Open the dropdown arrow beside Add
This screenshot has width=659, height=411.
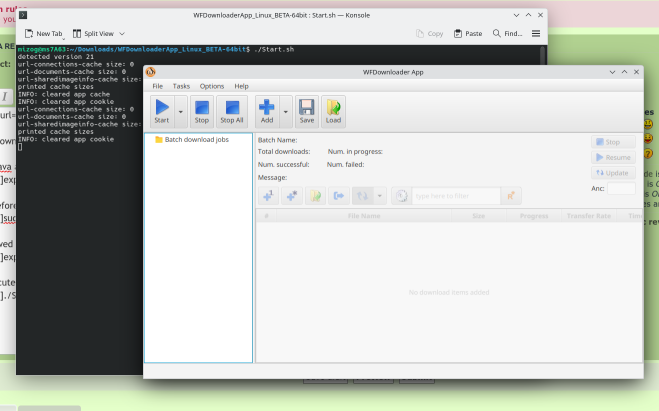coord(286,111)
